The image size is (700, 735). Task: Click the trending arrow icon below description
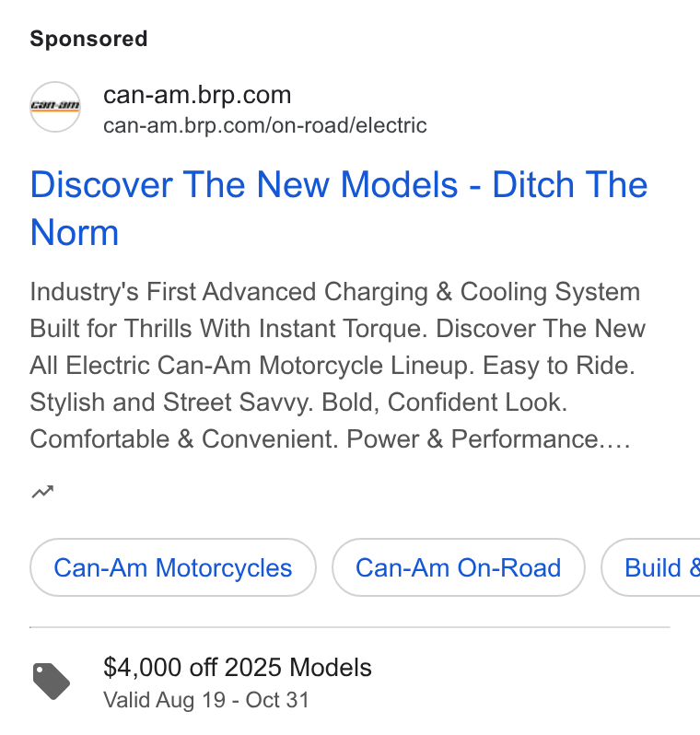click(42, 492)
